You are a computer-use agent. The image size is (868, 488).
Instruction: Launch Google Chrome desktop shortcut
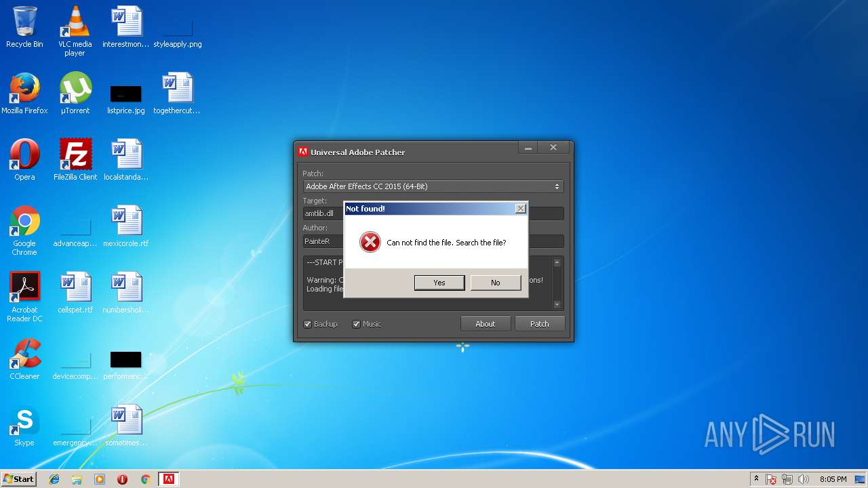[24, 230]
